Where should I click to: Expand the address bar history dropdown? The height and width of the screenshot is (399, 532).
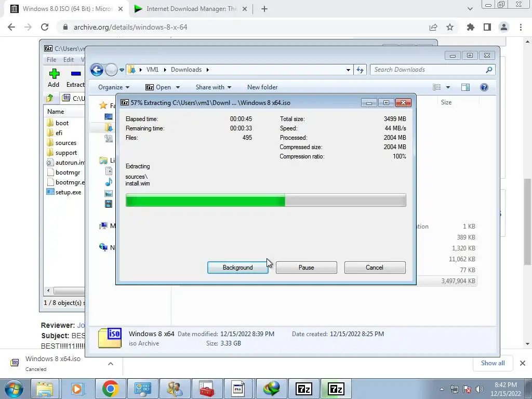(348, 70)
